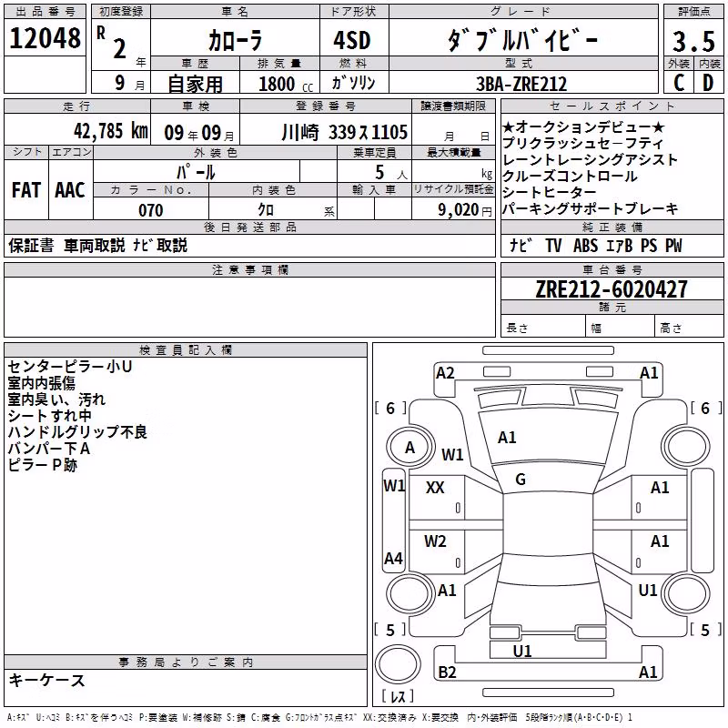The width and height of the screenshot is (728, 728).
Task: Click the G windshield mark on the diagram
Action: [x=521, y=480]
